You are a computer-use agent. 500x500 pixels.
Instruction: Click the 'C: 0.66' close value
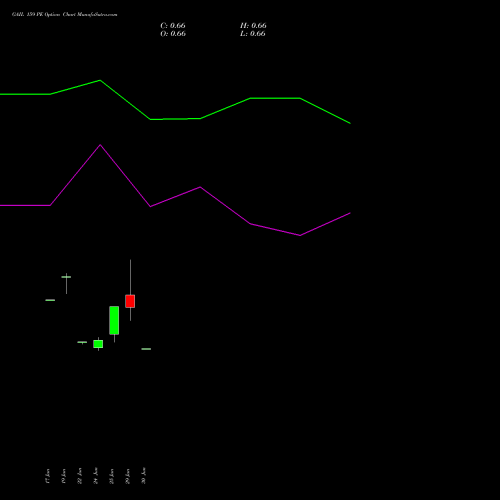pyautogui.click(x=173, y=26)
